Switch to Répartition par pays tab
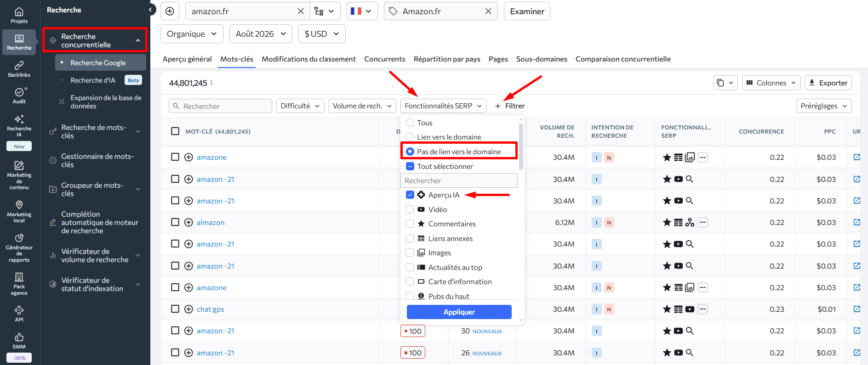Screen dimensions: 868x365 tap(447, 59)
